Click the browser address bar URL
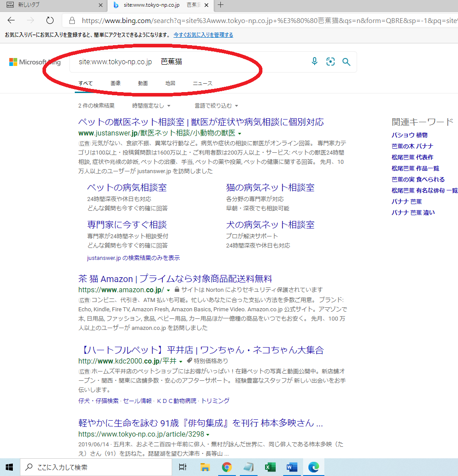 pos(269,21)
